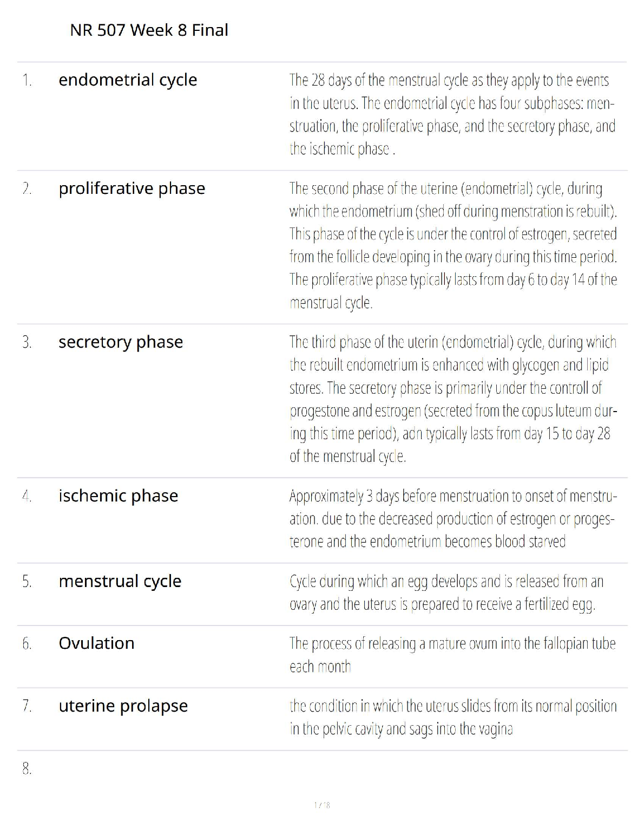Click the menstrual cycle definition text
Viewport: 644px width, 834px height.
click(x=446, y=592)
